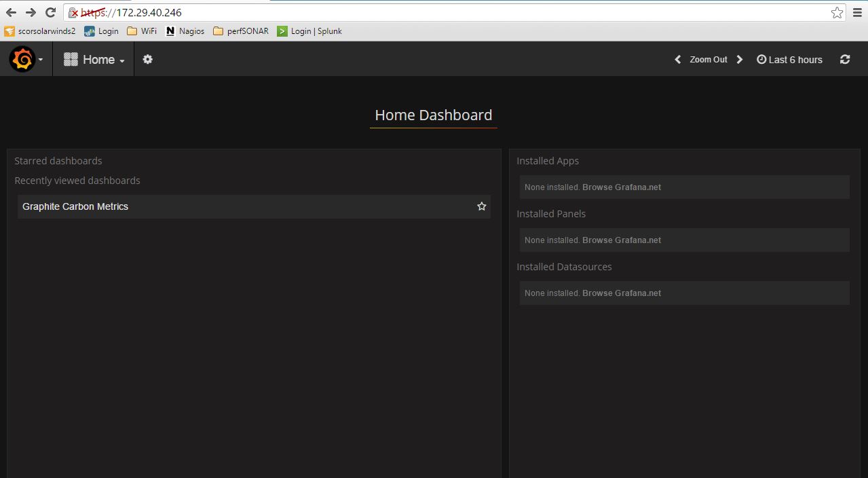Go back in browser history
The height and width of the screenshot is (478, 868).
[x=11, y=12]
